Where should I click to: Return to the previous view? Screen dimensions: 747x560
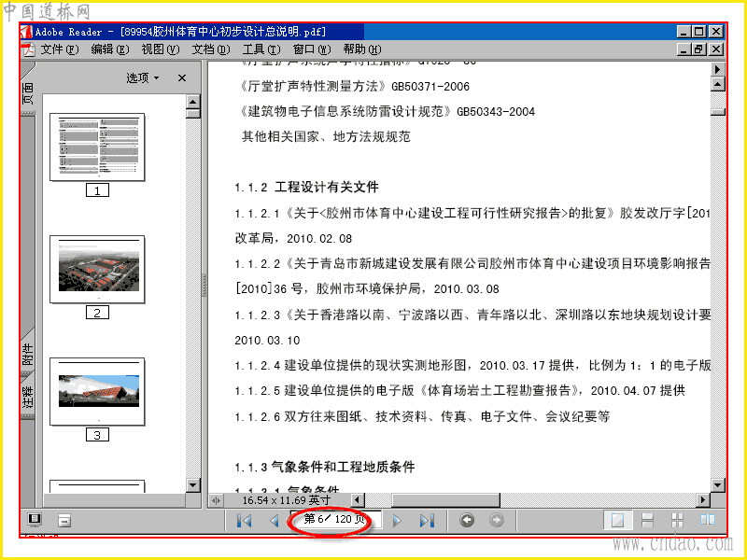tap(467, 520)
